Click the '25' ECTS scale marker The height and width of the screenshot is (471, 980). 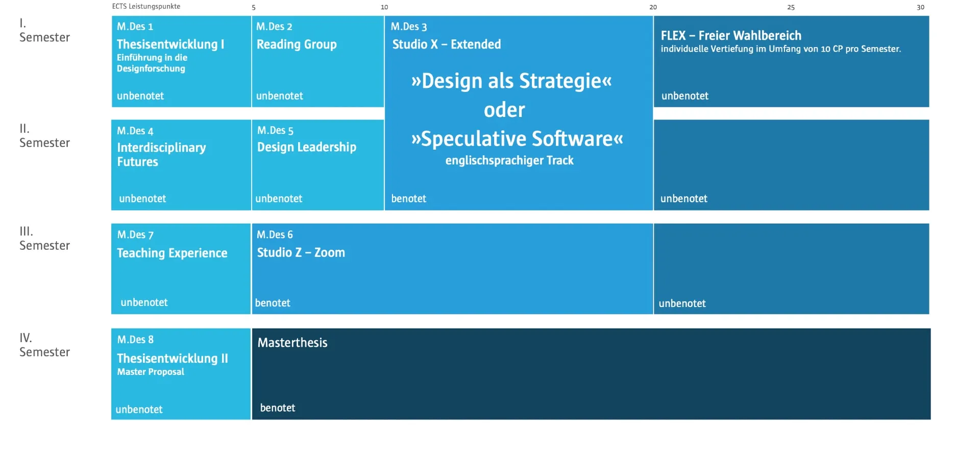coord(791,7)
